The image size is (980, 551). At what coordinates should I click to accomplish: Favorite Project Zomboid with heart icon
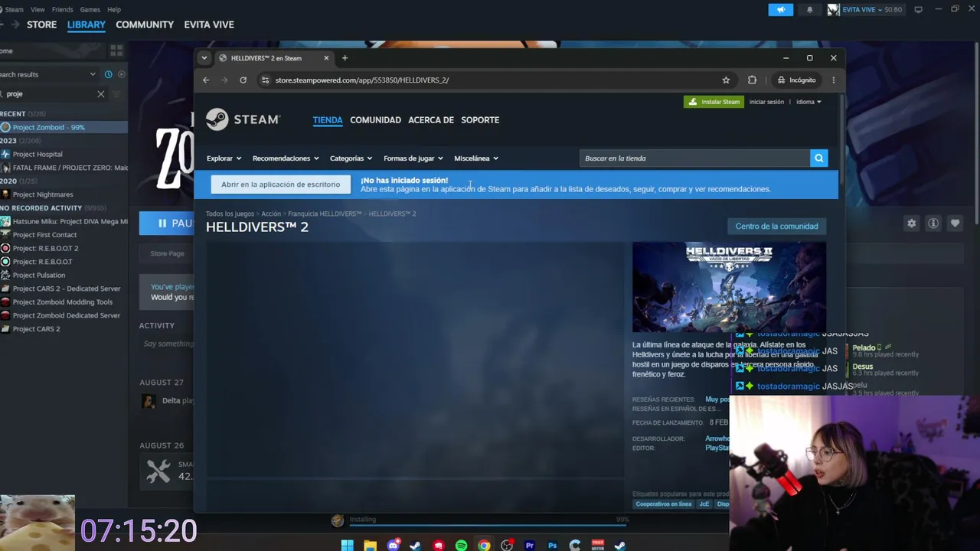955,223
